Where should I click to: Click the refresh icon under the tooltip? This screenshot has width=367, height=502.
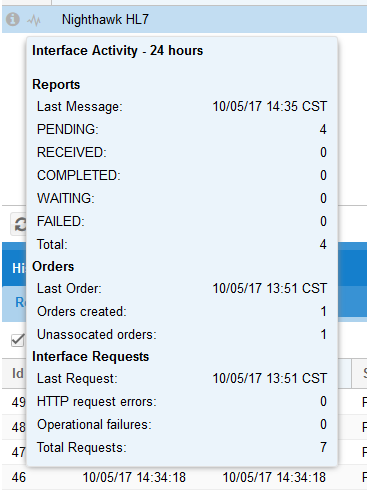pyautogui.click(x=20, y=224)
